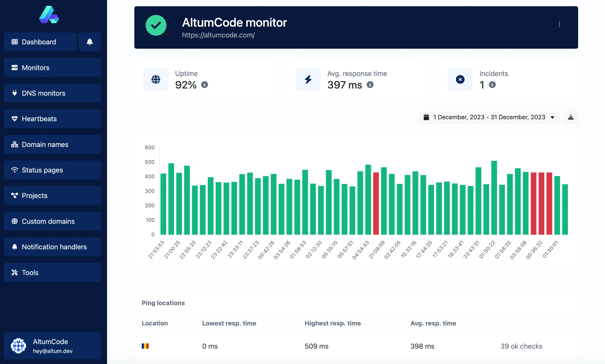Open the https://altumcode.com/ link
The image size is (605, 364).
pyautogui.click(x=218, y=35)
